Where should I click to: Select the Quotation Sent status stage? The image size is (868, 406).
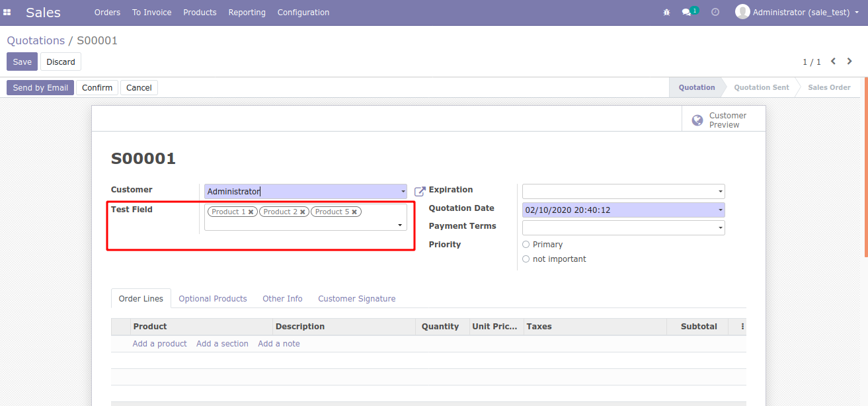click(x=762, y=87)
